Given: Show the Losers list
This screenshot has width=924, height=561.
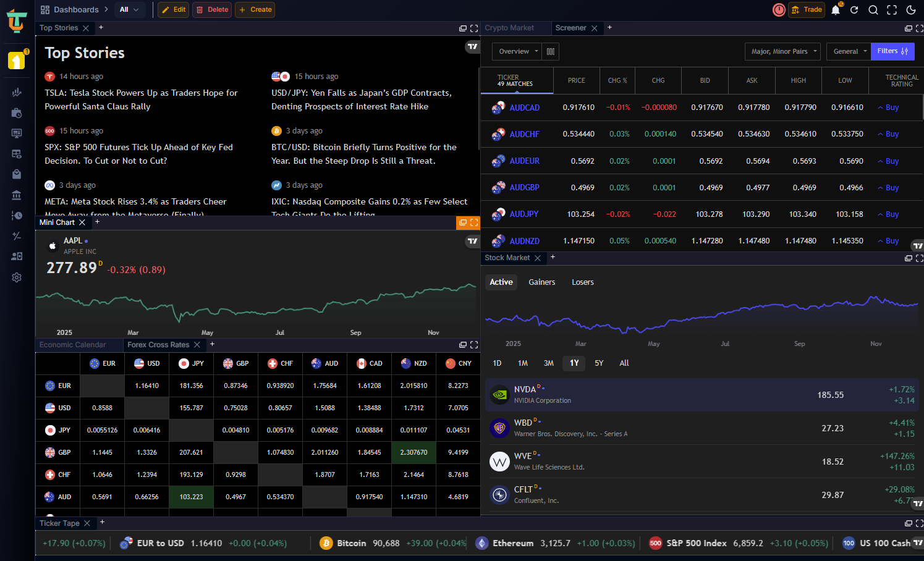Looking at the screenshot, I should point(582,282).
